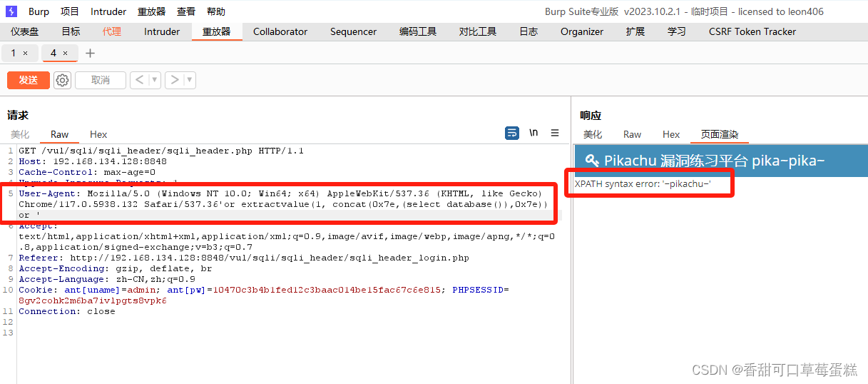This screenshot has height=384, width=868.
Task: Switch response view to Hex
Action: click(x=671, y=134)
